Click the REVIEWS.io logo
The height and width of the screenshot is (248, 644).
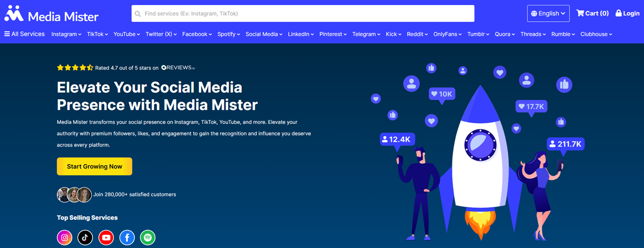(178, 68)
